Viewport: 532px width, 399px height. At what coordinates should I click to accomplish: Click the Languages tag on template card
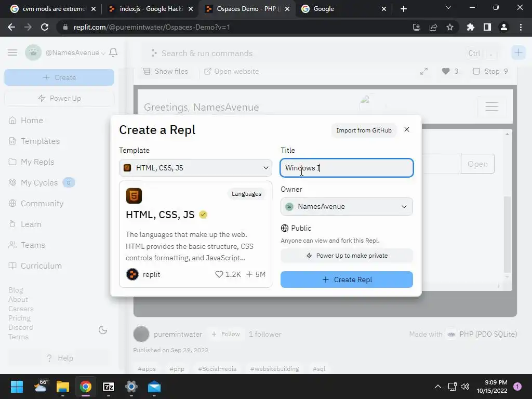click(246, 194)
